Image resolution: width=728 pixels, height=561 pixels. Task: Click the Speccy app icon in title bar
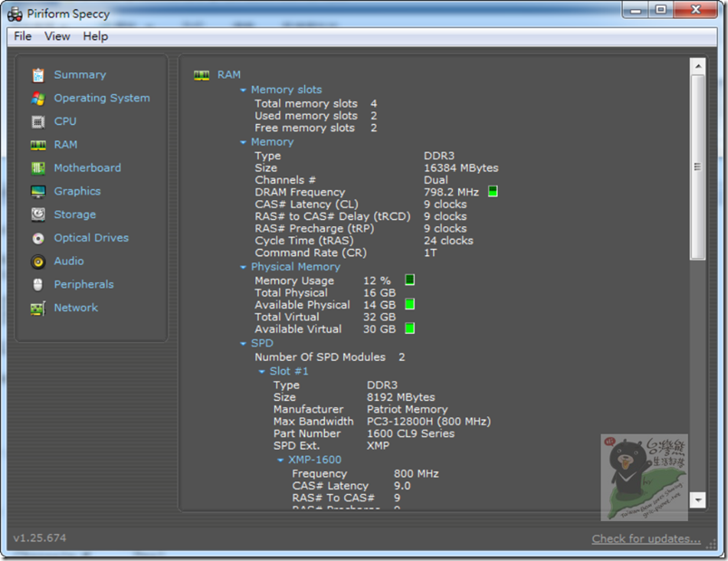(14, 14)
